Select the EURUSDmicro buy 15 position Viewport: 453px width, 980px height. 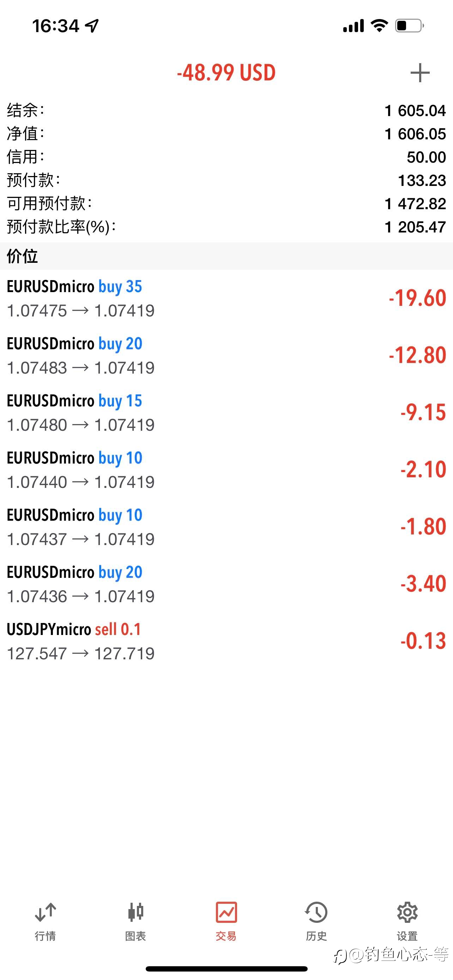point(226,412)
